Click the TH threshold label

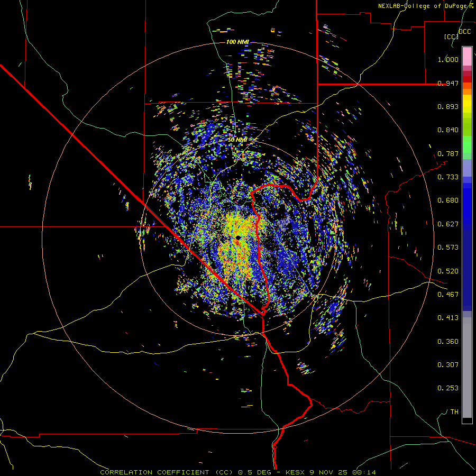point(454,412)
